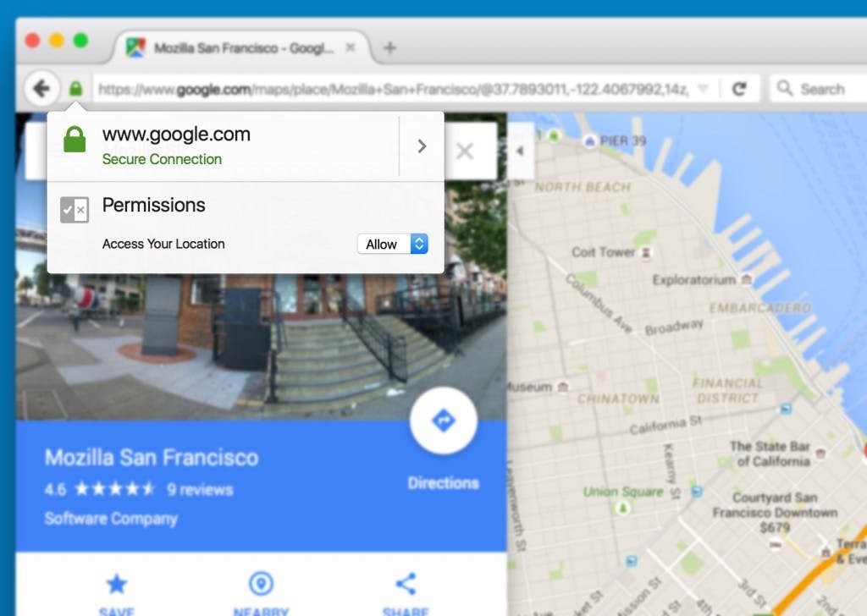867x616 pixels.
Task: Click the Permissions checkbox icon in the doorhanger
Action: pos(75,209)
